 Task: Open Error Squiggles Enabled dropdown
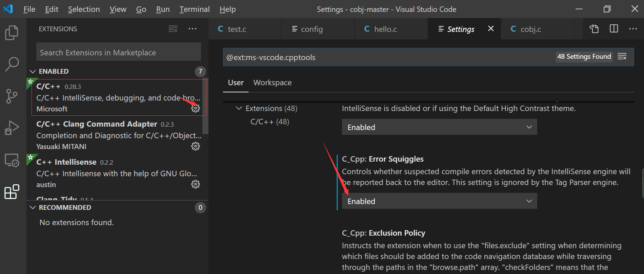click(439, 201)
